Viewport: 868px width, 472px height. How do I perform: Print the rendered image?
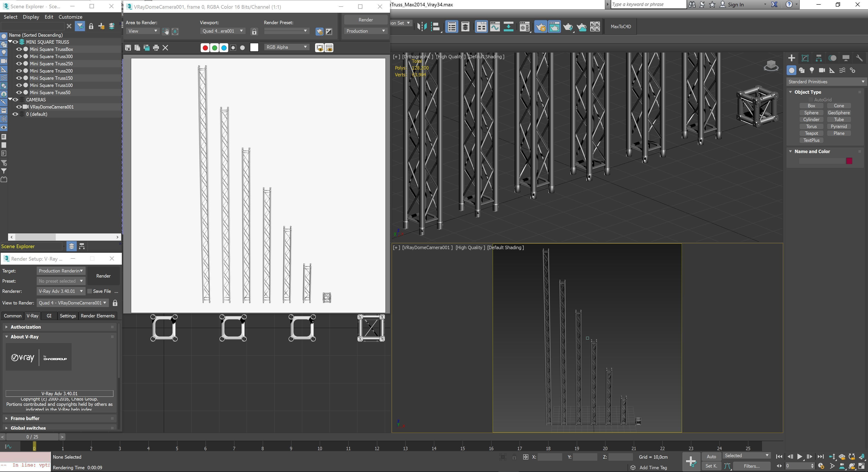click(x=156, y=47)
